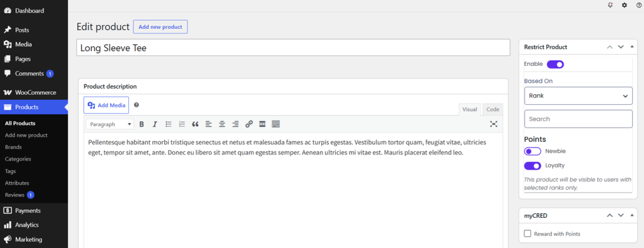Click the Comments count badge

click(50, 74)
